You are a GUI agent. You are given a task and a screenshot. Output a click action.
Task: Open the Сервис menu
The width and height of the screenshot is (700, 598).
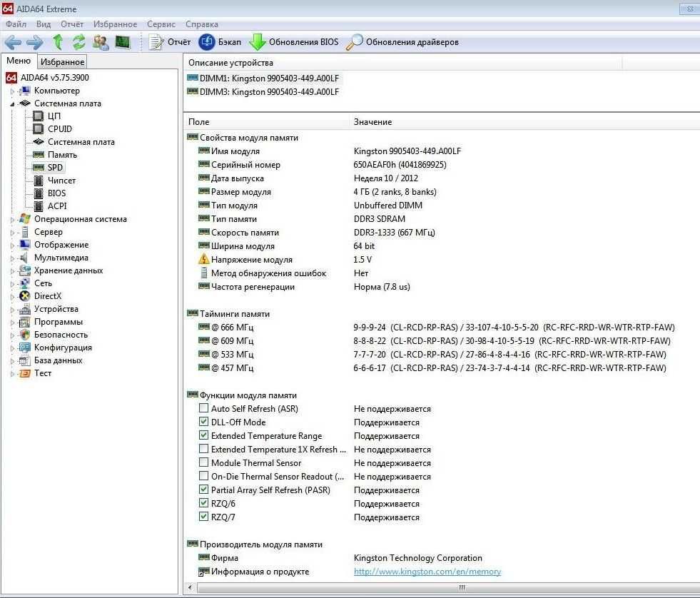(161, 24)
